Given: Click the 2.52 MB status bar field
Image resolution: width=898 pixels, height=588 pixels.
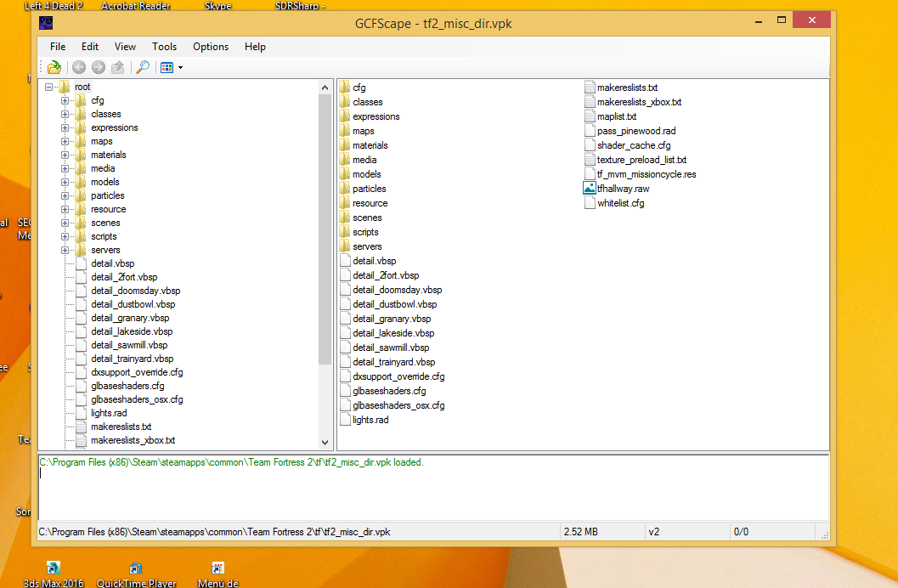Looking at the screenshot, I should 601,532.
